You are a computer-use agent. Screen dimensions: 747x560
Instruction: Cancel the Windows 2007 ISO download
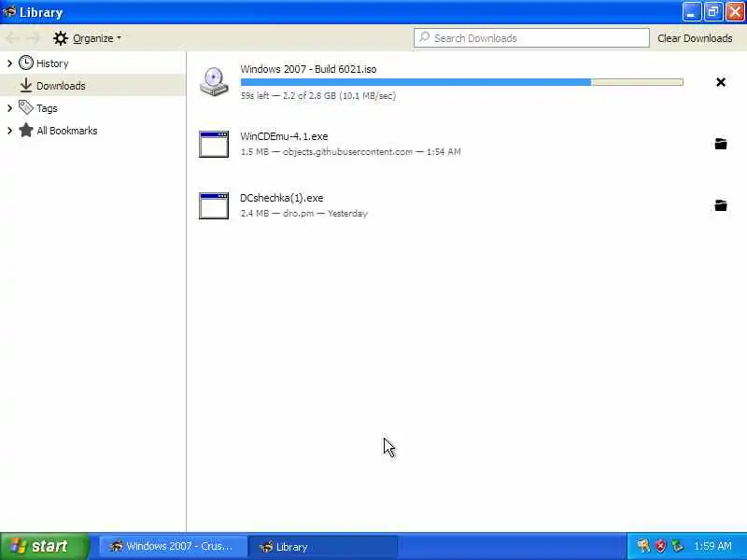(721, 82)
